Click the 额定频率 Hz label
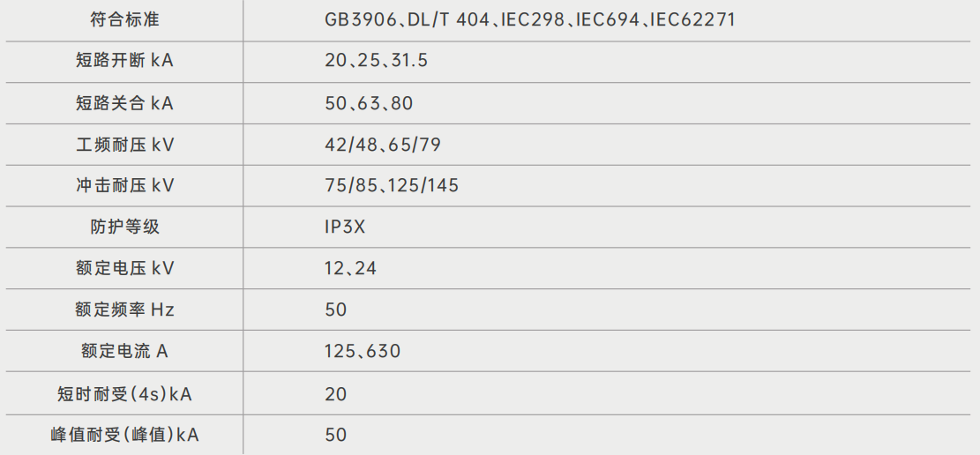 124,310
